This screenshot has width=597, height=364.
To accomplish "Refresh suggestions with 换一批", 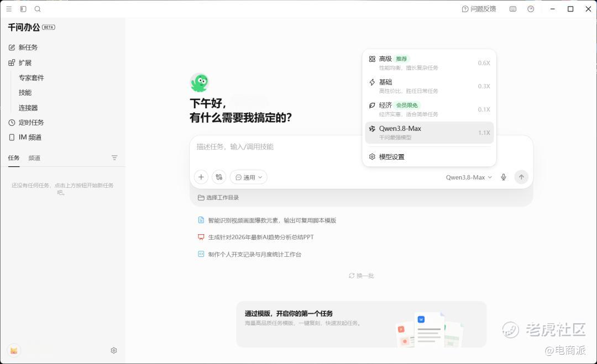I will click(x=362, y=276).
